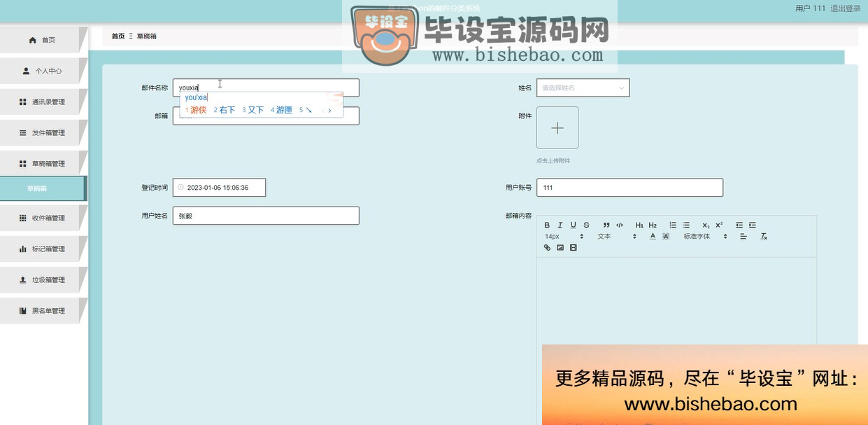Screen dimensions: 868x425
Task: Clear text formatting with the Tx icon
Action: tap(764, 236)
